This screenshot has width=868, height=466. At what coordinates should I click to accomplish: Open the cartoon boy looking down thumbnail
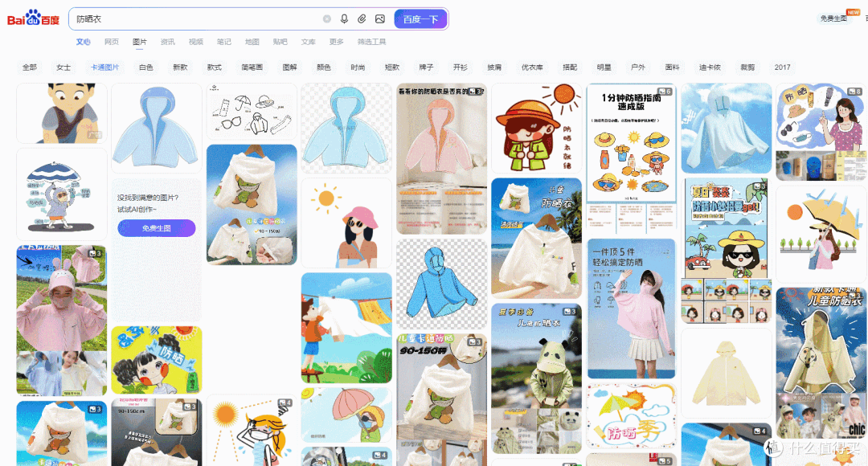(61, 113)
